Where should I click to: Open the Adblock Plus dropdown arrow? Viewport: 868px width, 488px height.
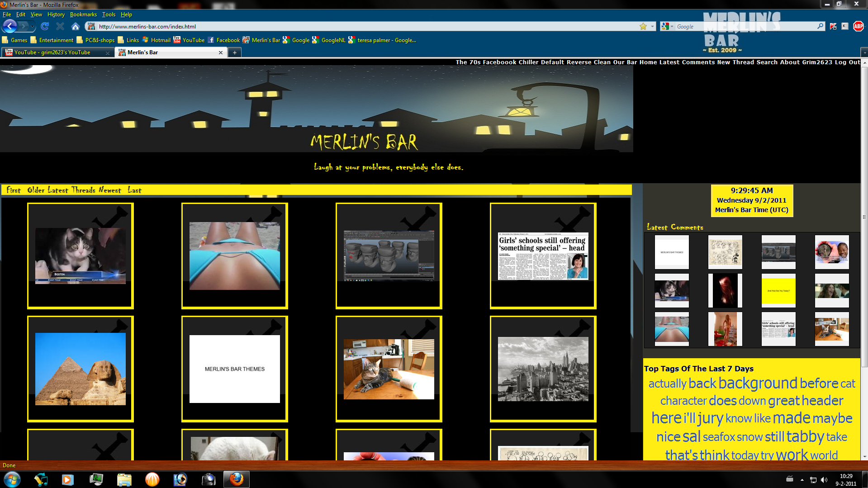(865, 26)
